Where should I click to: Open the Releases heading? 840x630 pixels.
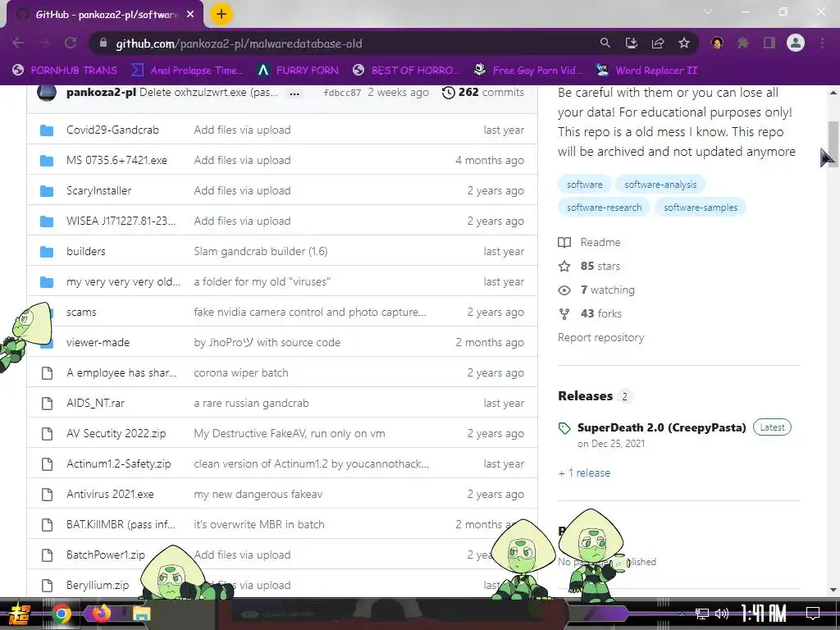point(585,396)
